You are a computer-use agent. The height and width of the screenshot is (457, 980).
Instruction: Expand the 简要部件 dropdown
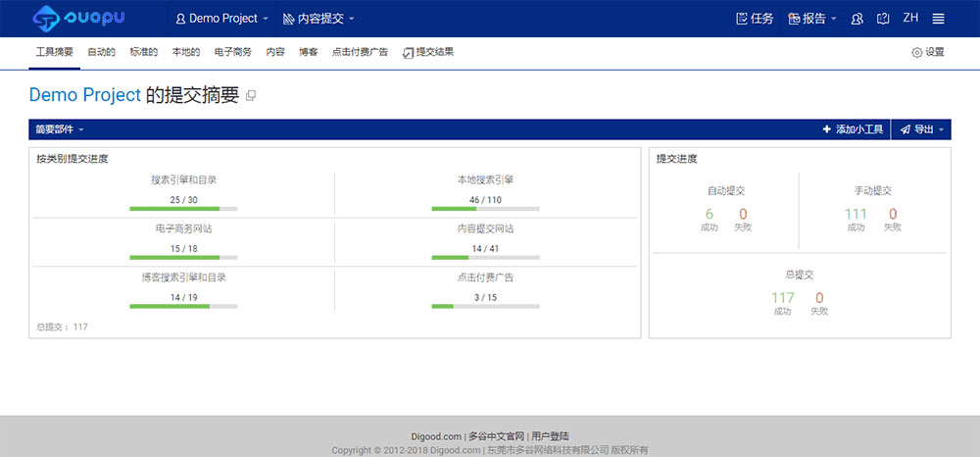click(60, 129)
